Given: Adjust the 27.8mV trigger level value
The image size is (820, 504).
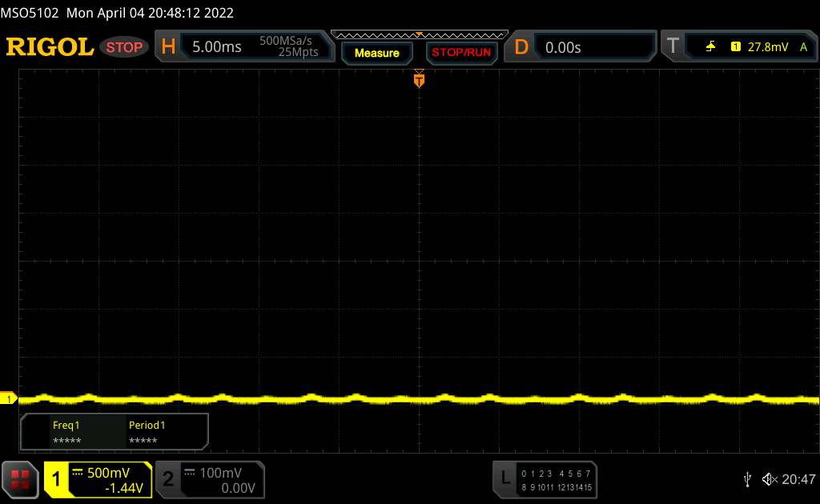Looking at the screenshot, I should click(x=768, y=47).
